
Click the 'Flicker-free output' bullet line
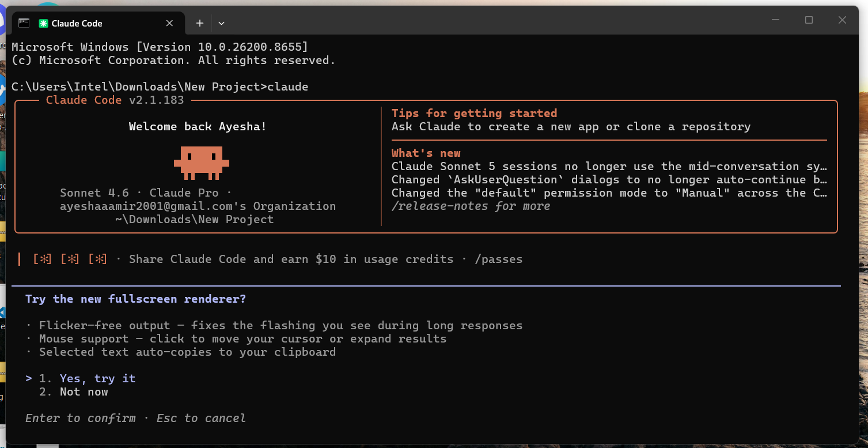tap(274, 325)
